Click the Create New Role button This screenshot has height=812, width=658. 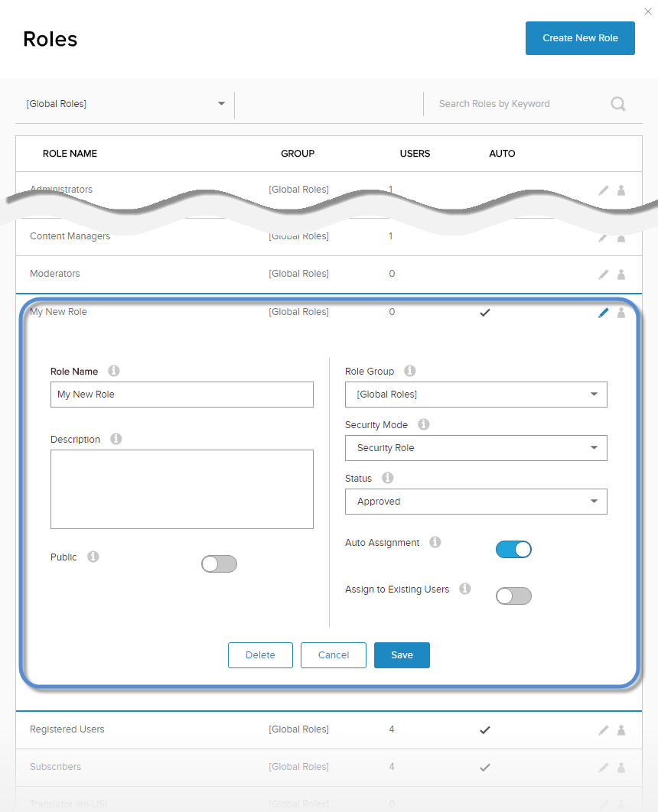(580, 38)
